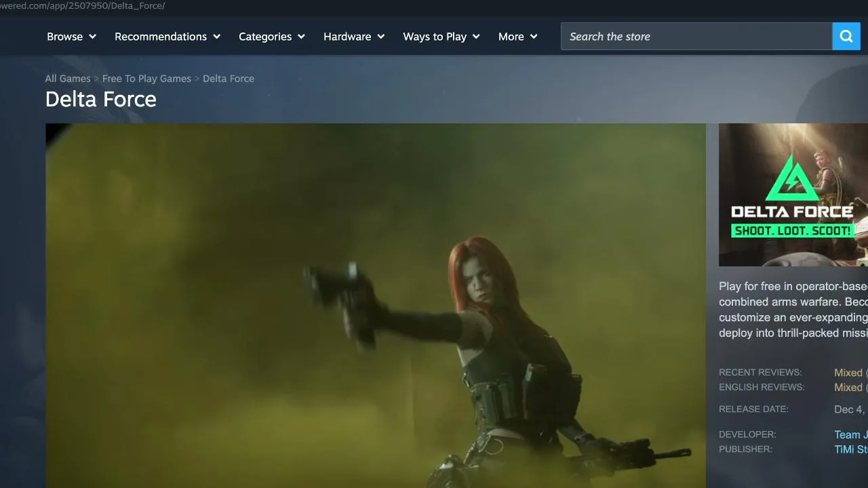The width and height of the screenshot is (868, 488).
Task: Click the Dec 4 release date
Action: pos(850,409)
